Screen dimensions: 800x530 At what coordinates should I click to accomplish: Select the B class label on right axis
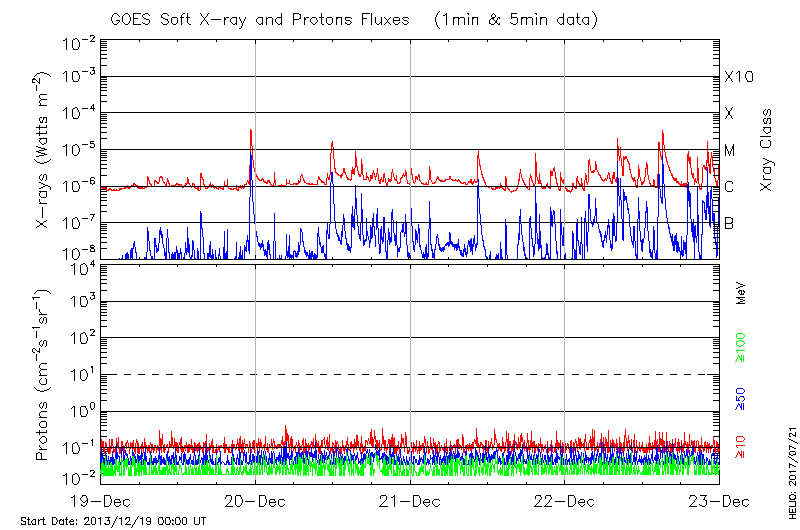[x=729, y=223]
